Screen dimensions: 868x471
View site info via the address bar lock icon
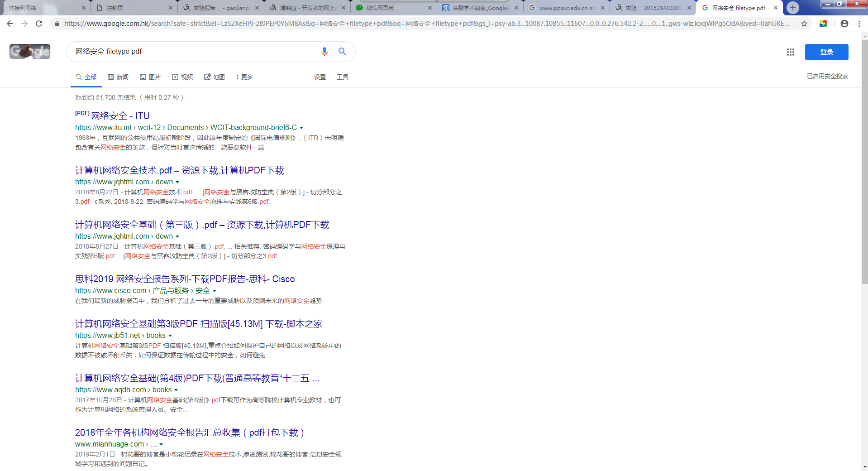point(57,24)
